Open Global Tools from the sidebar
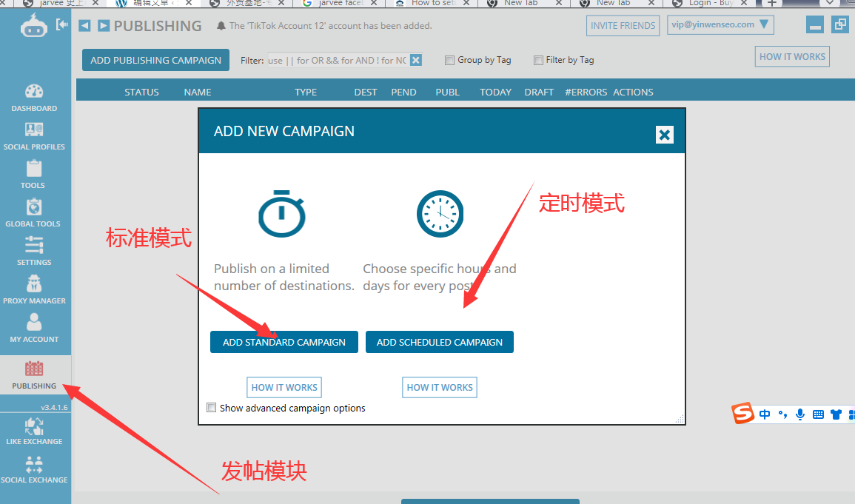This screenshot has width=855, height=504. pos(34,213)
